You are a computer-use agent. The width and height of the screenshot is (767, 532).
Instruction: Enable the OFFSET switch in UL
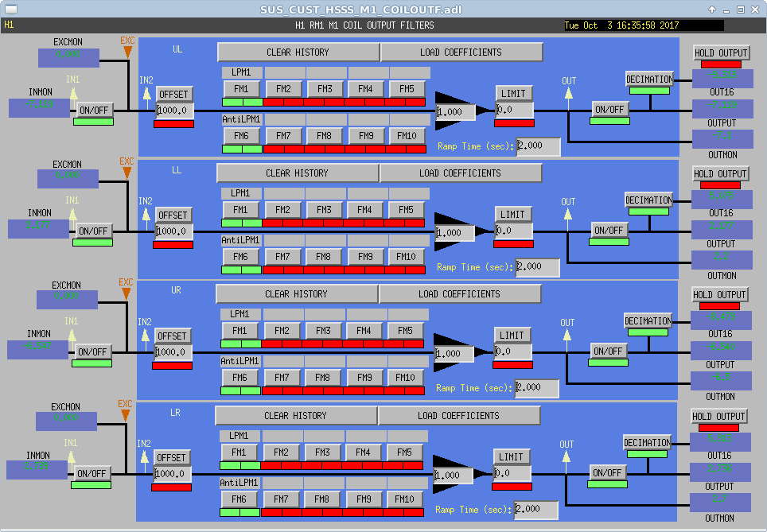point(174,94)
